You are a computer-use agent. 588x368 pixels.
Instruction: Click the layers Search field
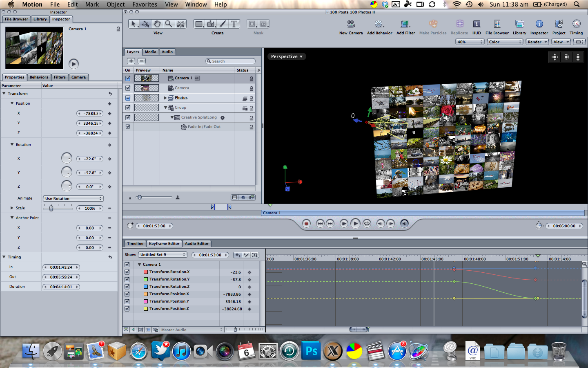(231, 61)
